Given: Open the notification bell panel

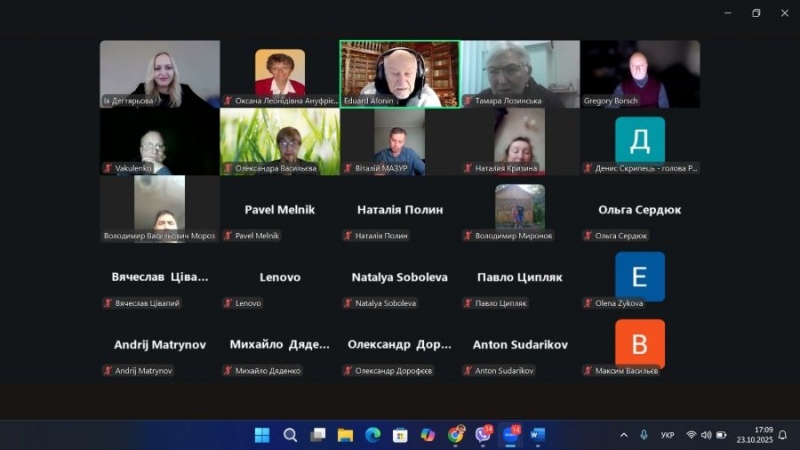Looking at the screenshot, I should click(x=783, y=435).
